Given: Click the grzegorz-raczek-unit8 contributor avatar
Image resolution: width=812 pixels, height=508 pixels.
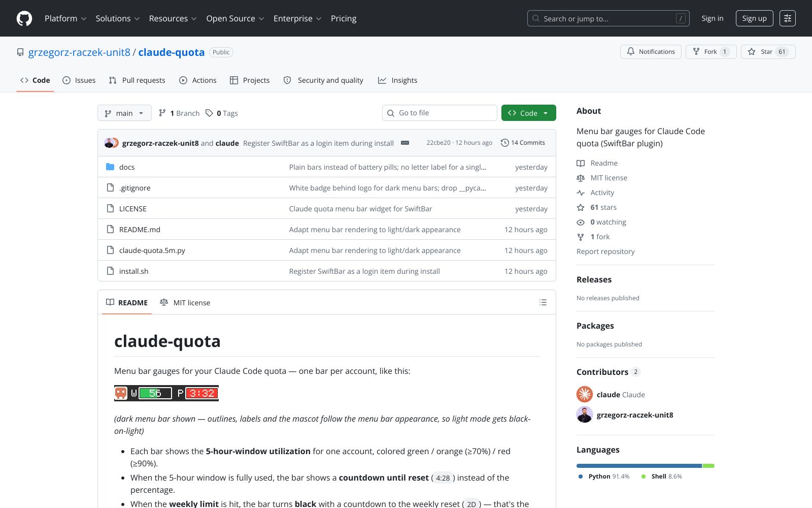Looking at the screenshot, I should 585,415.
